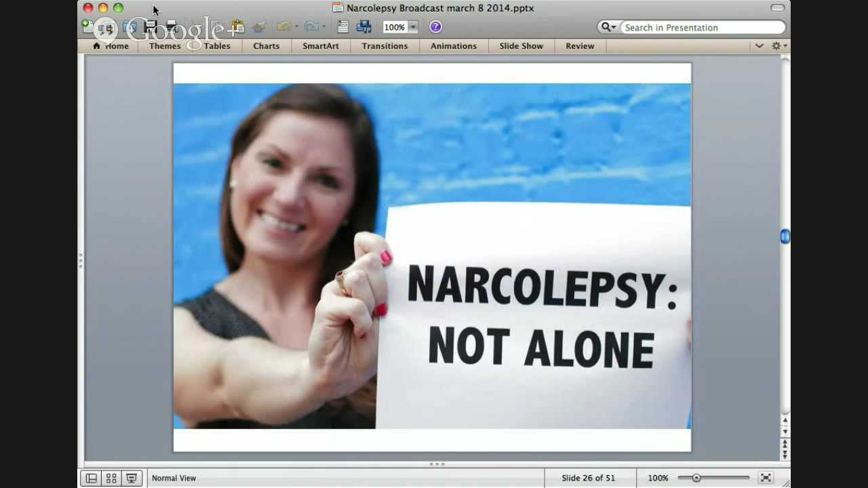The image size is (868, 488).
Task: Click the Undo arrow icon
Action: [283, 27]
